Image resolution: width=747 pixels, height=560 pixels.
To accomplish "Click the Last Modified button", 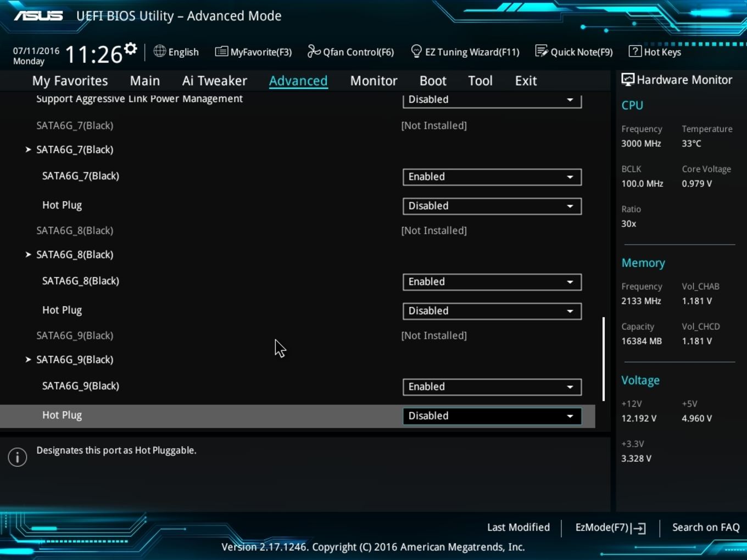I will coord(519,527).
